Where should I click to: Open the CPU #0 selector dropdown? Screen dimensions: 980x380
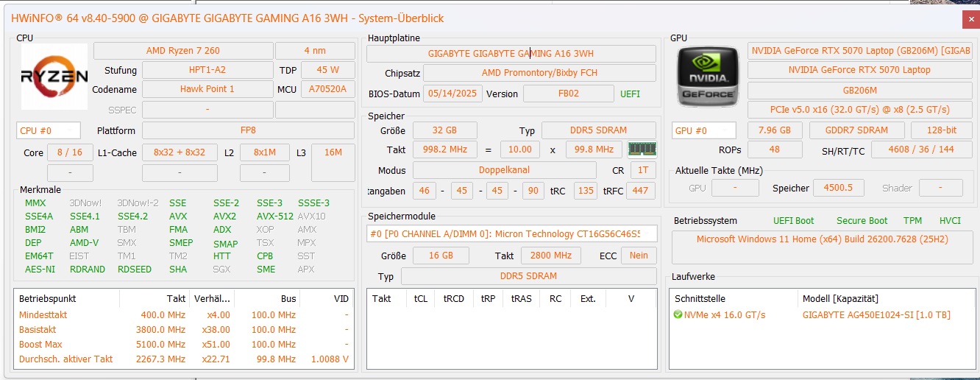tap(48, 131)
